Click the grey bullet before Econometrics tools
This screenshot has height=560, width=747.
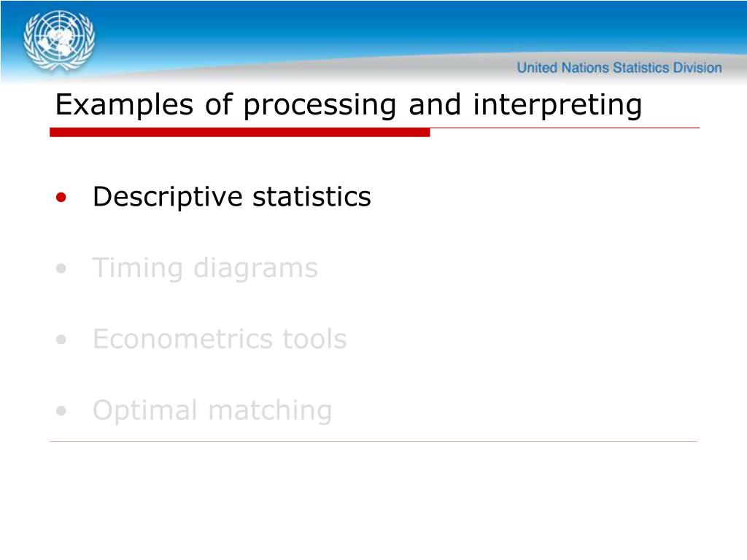coord(61,340)
